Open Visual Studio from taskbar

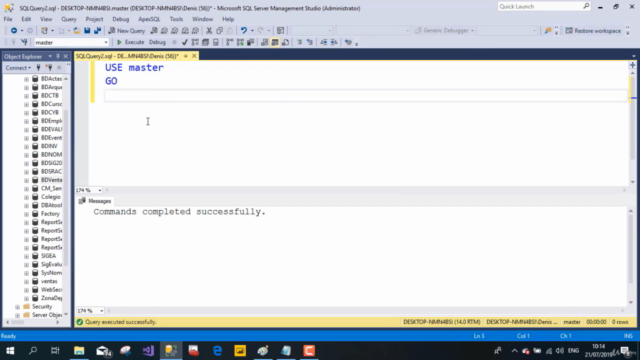pyautogui.click(x=148, y=351)
